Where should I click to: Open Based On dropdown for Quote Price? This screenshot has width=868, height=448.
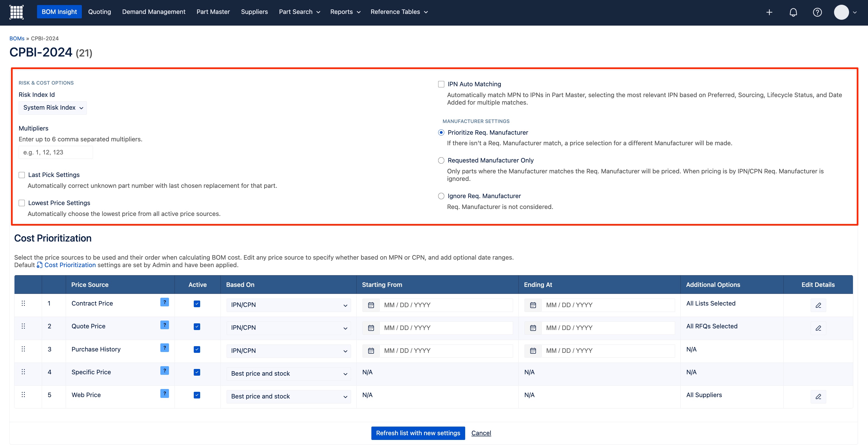point(289,328)
